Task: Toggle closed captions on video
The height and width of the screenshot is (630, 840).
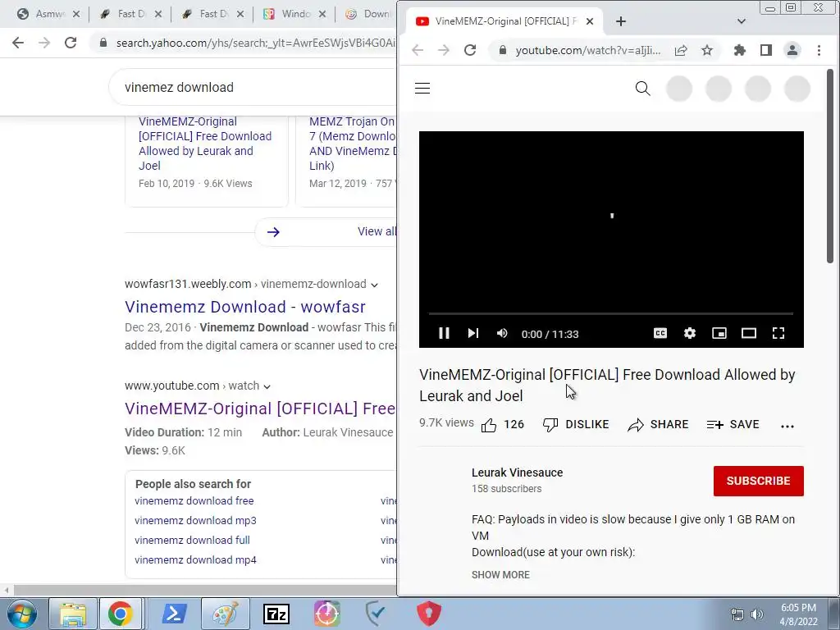Action: pyautogui.click(x=660, y=333)
